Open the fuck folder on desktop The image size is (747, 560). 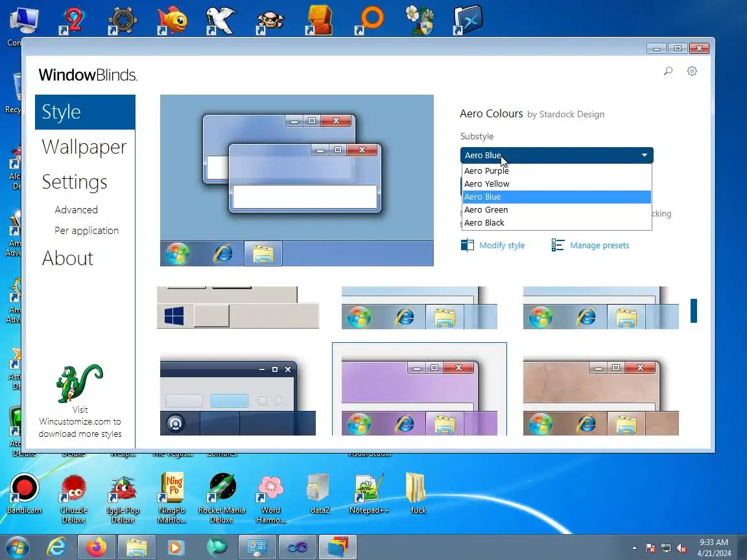tap(418, 493)
